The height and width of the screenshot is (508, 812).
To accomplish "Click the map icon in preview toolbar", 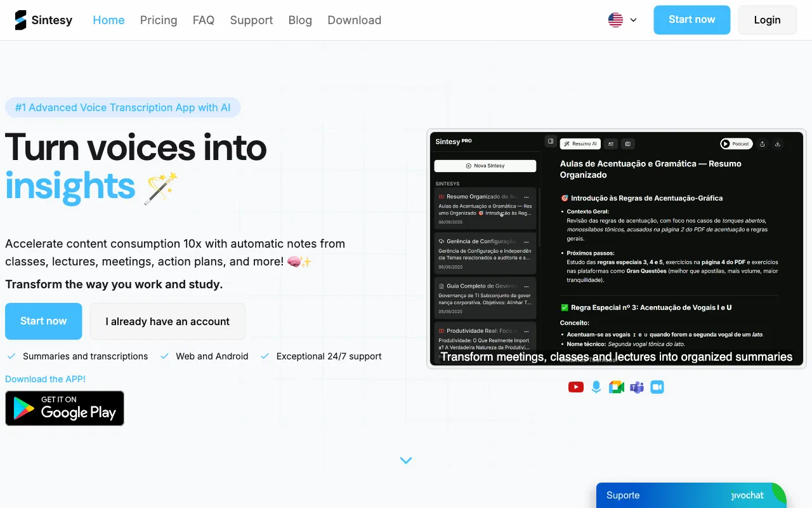I will 628,144.
